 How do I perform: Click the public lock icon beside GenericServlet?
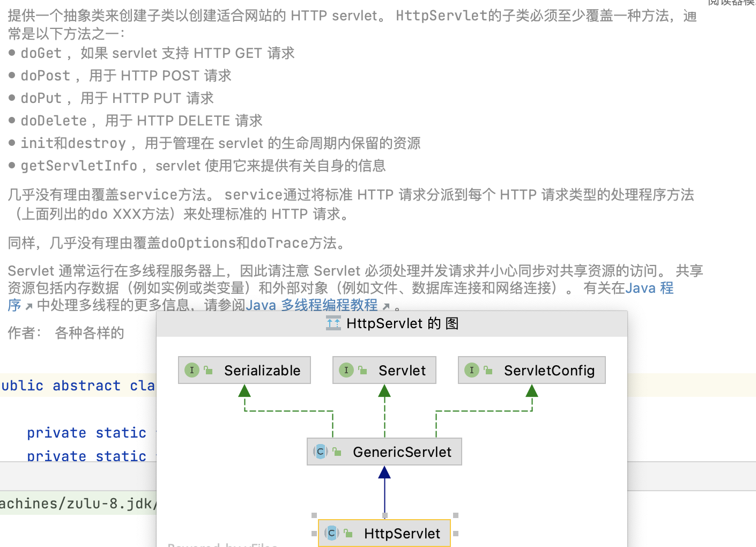coord(337,452)
